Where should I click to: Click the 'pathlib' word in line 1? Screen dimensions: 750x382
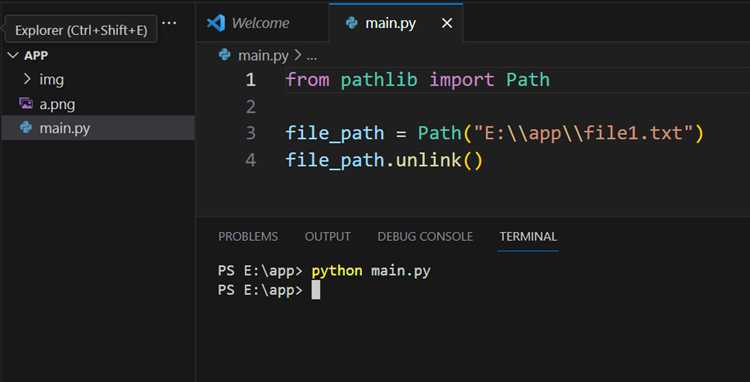click(379, 80)
